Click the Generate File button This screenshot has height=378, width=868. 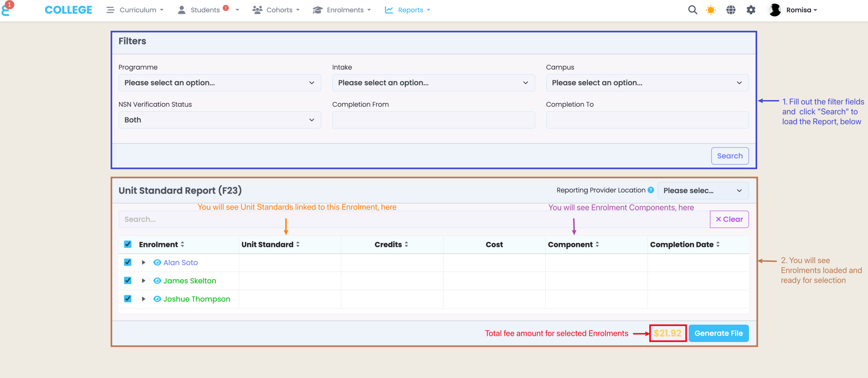point(718,333)
